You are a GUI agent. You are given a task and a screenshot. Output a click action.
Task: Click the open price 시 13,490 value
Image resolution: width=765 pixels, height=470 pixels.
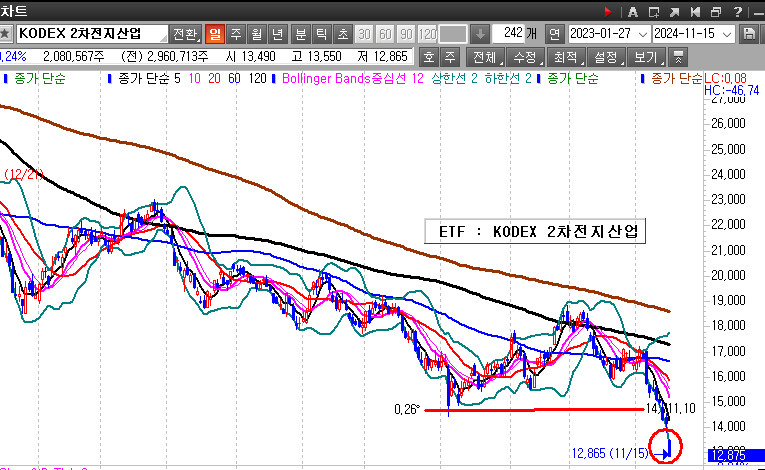click(x=251, y=57)
